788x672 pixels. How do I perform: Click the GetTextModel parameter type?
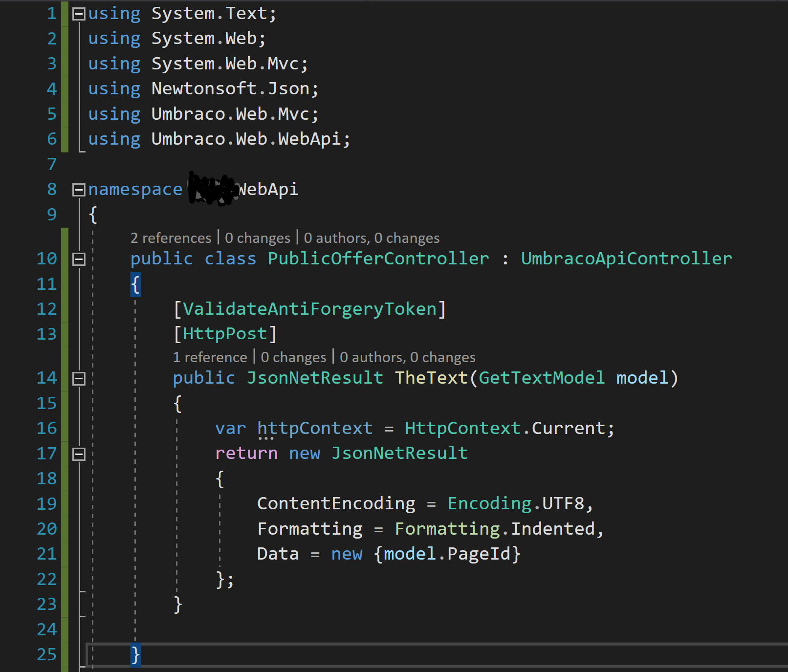(x=541, y=378)
